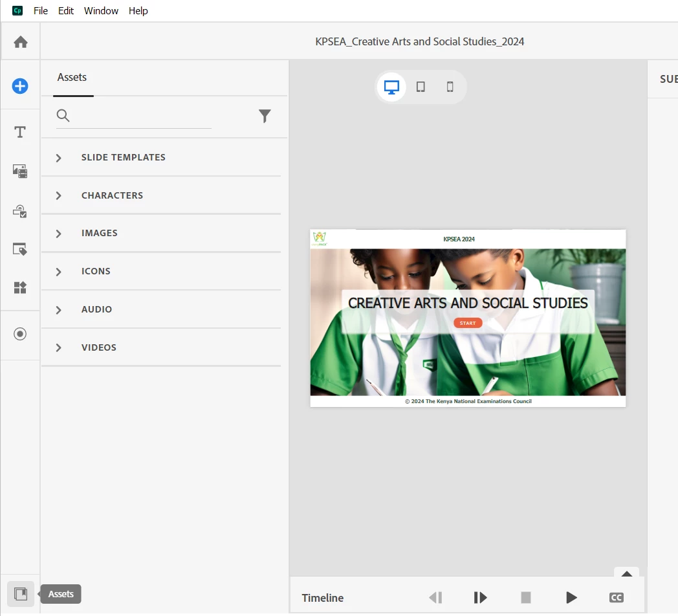Click the search magnifier icon in Assets
Image resolution: width=678 pixels, height=616 pixels.
[63, 115]
